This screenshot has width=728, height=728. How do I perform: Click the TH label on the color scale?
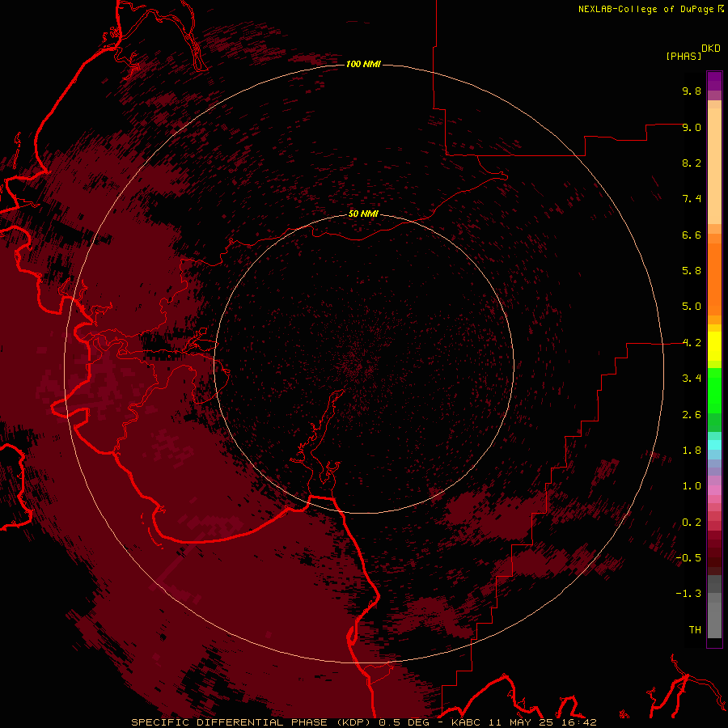coord(695,630)
